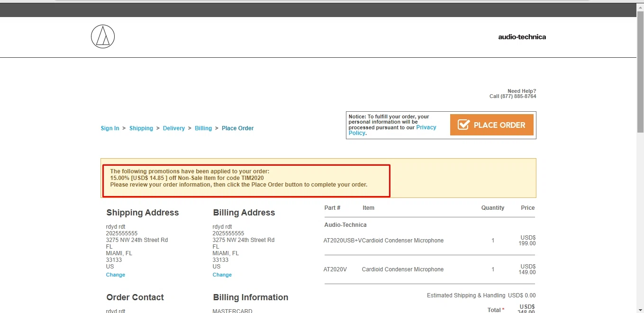Viewport: 644px width, 313px height.
Task: Click the Call (877) 885-8764 help text
Action: [x=513, y=96]
